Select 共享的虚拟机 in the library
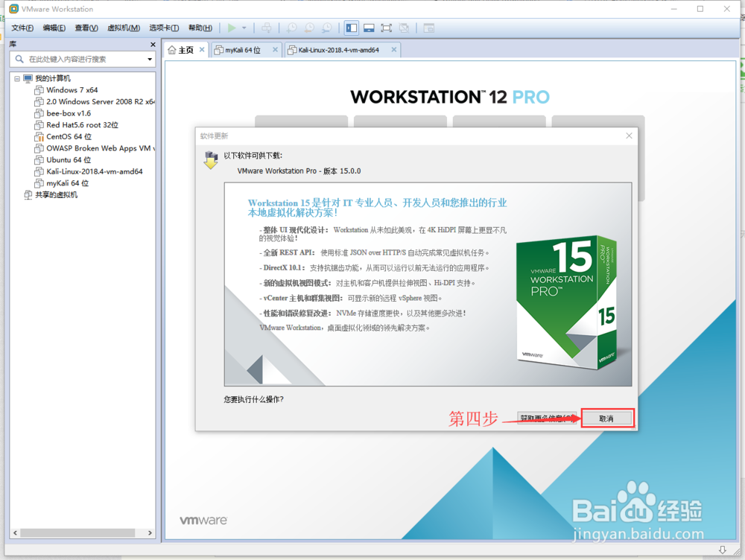This screenshot has height=560, width=745. tap(56, 195)
